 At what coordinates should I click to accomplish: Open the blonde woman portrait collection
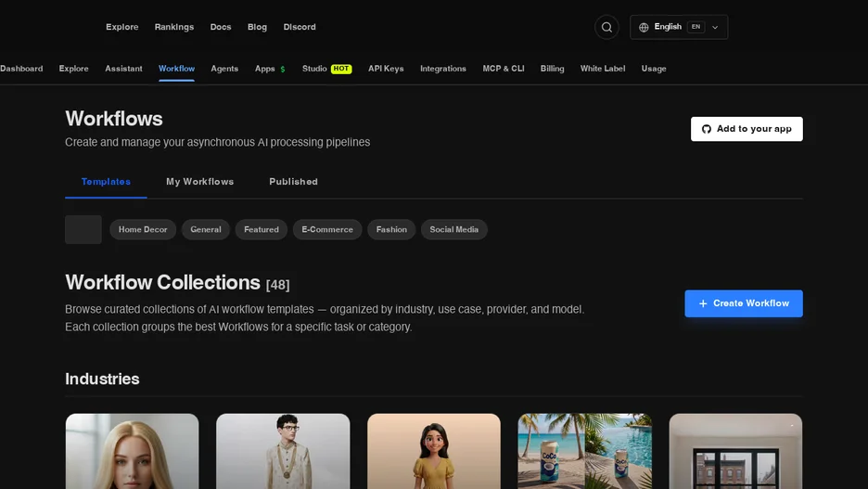point(133,451)
